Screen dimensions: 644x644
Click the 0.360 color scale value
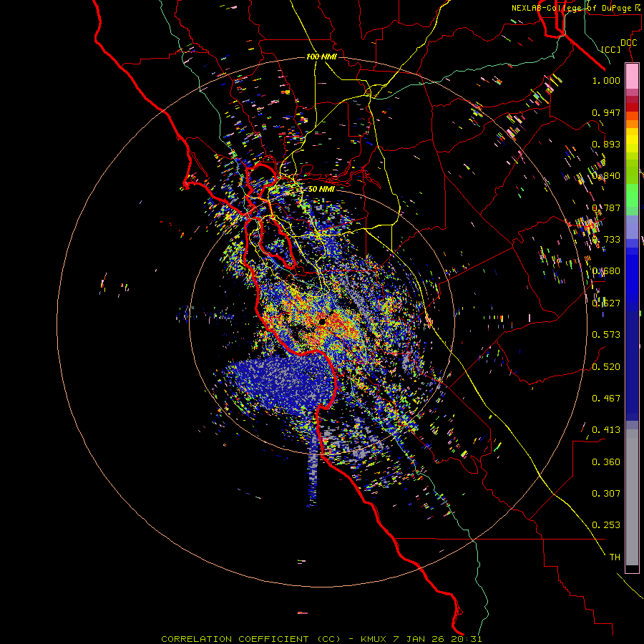606,462
